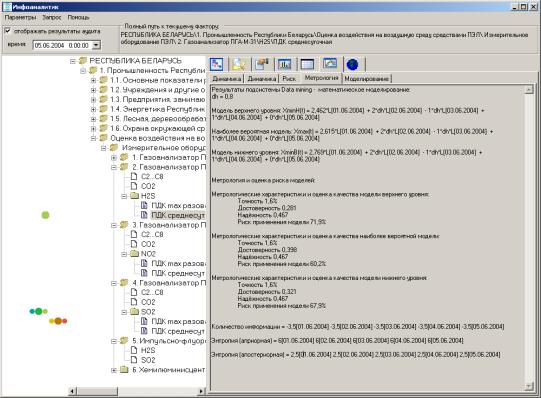
Task: Select ПДК среднесут under SO2 folder
Action: pyautogui.click(x=178, y=331)
